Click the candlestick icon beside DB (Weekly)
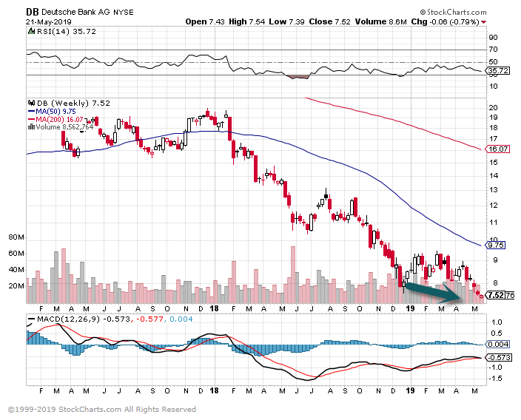Viewport: 521px width, 420px height. click(x=32, y=103)
